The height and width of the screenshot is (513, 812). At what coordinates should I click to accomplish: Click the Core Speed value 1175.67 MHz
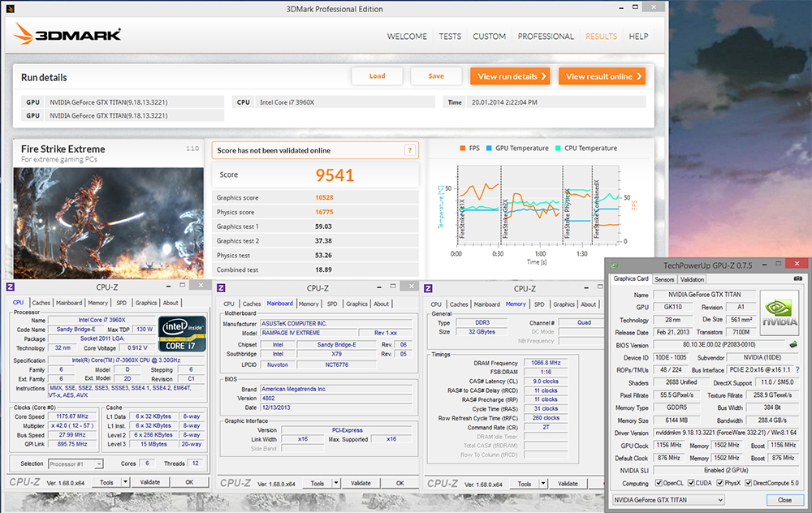click(x=72, y=416)
